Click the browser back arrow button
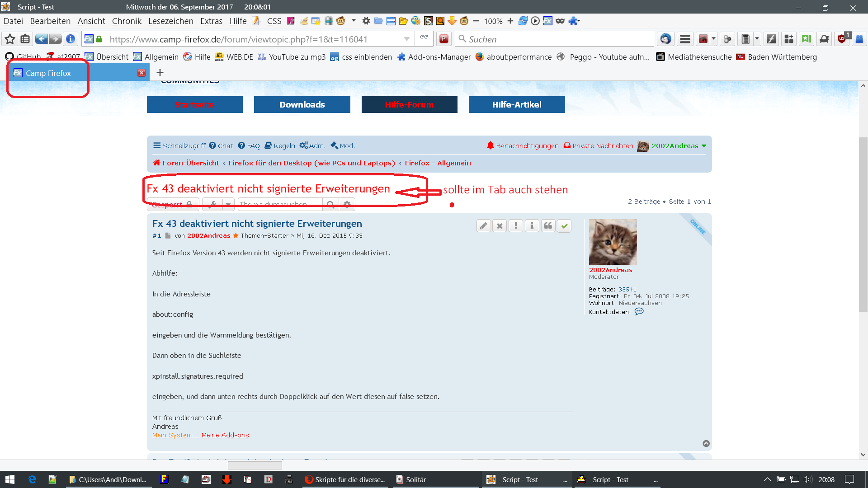The height and width of the screenshot is (488, 868). (x=41, y=39)
